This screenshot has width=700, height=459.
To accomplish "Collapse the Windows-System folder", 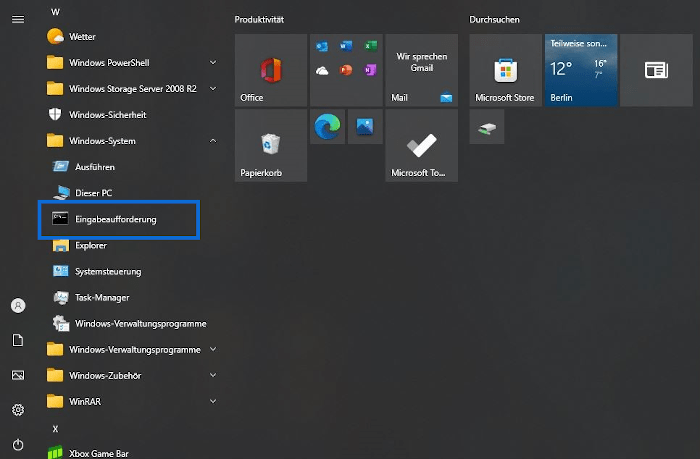I will 132,141.
